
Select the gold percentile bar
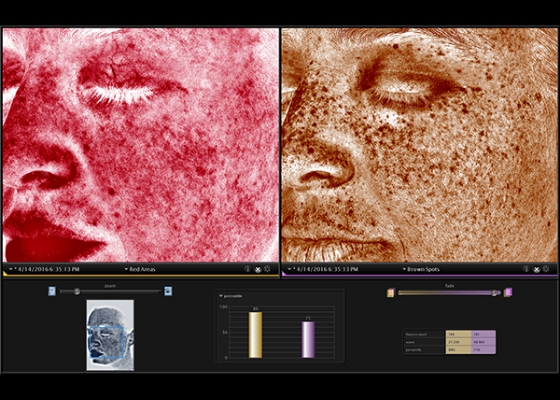(255, 335)
